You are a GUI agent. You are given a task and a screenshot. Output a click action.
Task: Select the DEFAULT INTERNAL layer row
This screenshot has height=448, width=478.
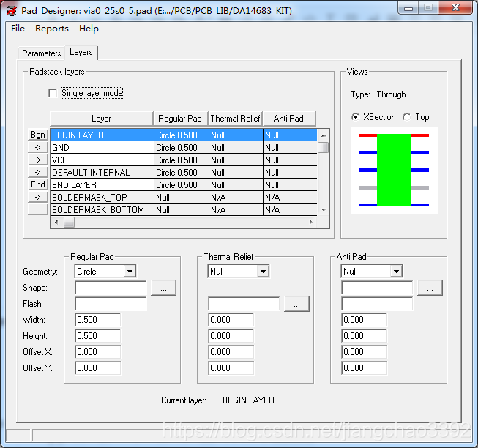coord(184,173)
